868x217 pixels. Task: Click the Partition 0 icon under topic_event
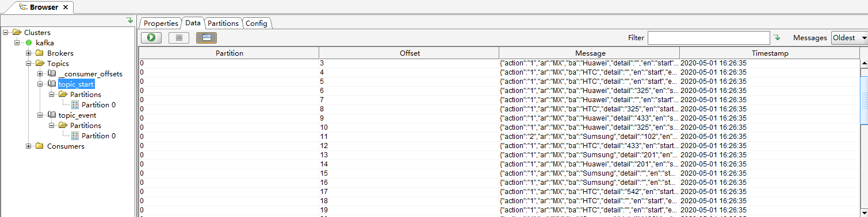pos(75,136)
